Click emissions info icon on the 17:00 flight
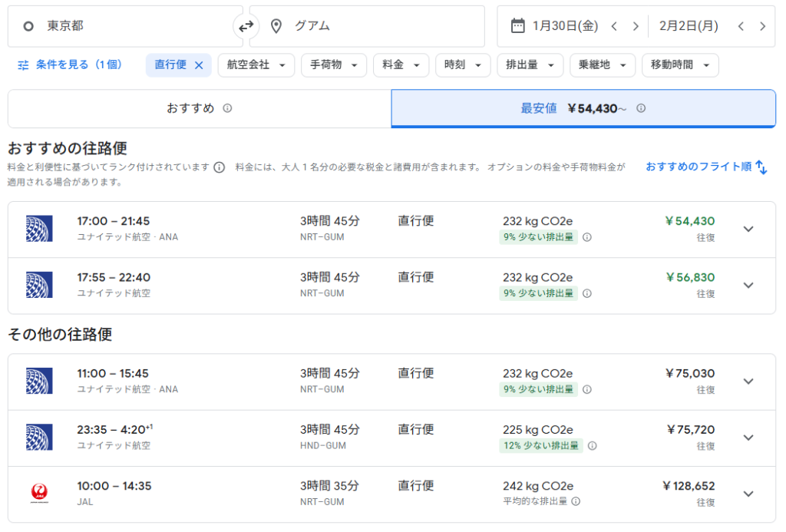786x532 pixels. pyautogui.click(x=587, y=237)
